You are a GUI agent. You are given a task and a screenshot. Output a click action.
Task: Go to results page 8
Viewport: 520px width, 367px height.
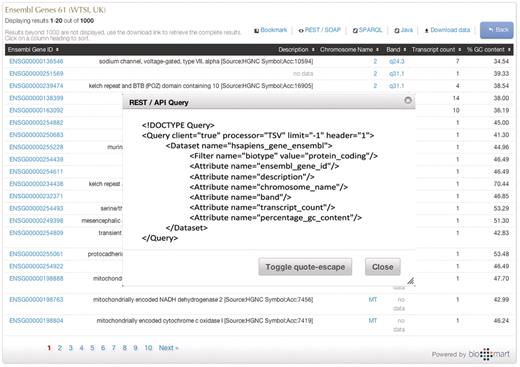click(125, 348)
